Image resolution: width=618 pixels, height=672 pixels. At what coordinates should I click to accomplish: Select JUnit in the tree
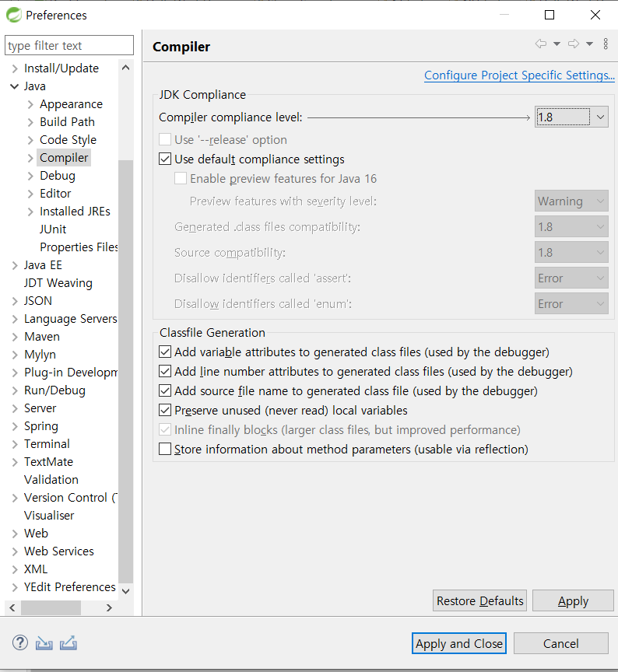(x=53, y=229)
